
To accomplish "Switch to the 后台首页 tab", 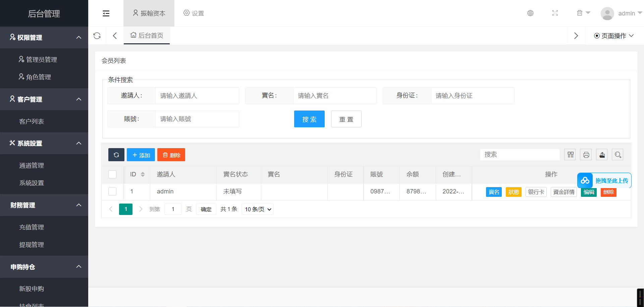I will click(x=147, y=35).
